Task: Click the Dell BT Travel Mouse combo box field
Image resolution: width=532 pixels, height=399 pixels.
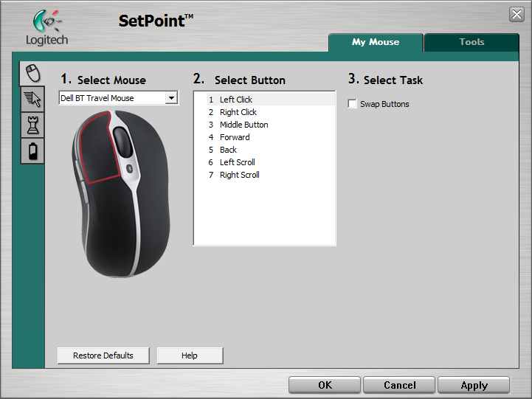Action: tap(118, 98)
